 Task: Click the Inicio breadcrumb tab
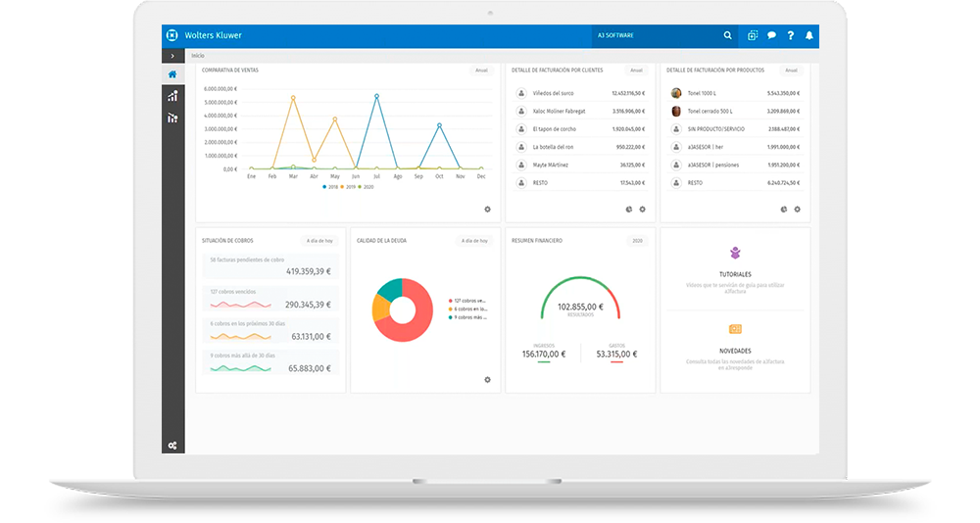tap(199, 56)
